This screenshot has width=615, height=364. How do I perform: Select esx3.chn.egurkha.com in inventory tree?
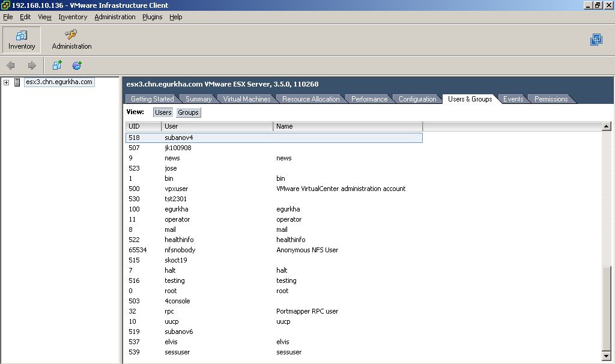59,82
